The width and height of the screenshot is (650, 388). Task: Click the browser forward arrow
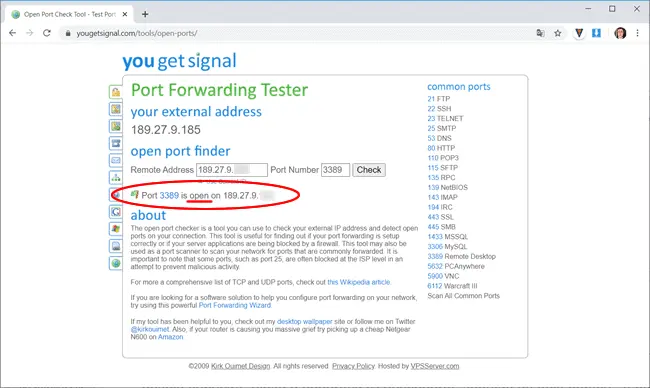(29, 33)
